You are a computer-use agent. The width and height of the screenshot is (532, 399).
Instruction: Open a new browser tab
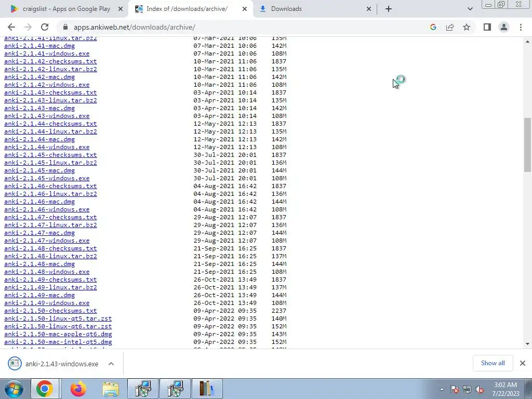[x=389, y=9]
